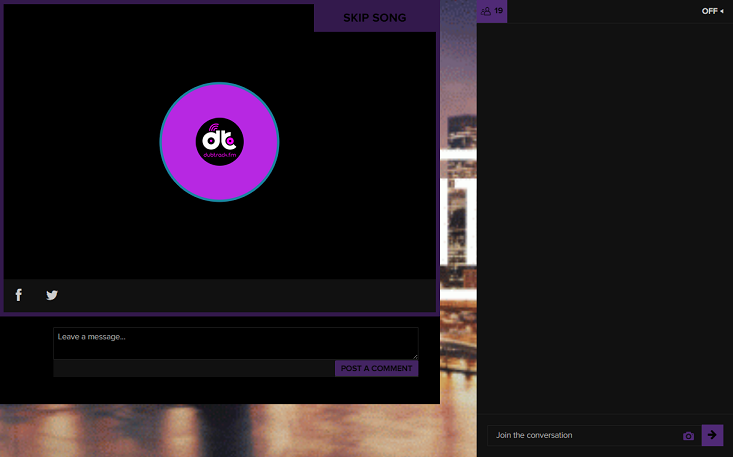Open the camera image upload icon
Screen dimensions: 733x457
click(688, 436)
